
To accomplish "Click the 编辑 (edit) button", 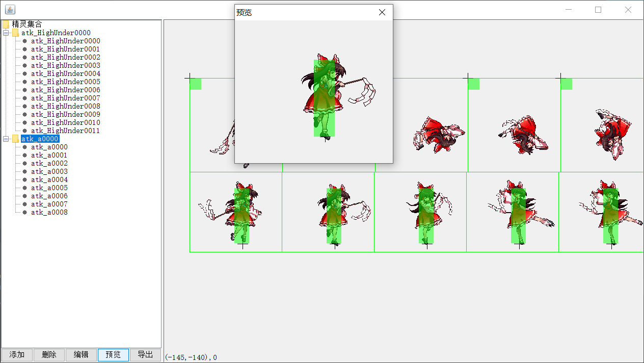I will [81, 355].
